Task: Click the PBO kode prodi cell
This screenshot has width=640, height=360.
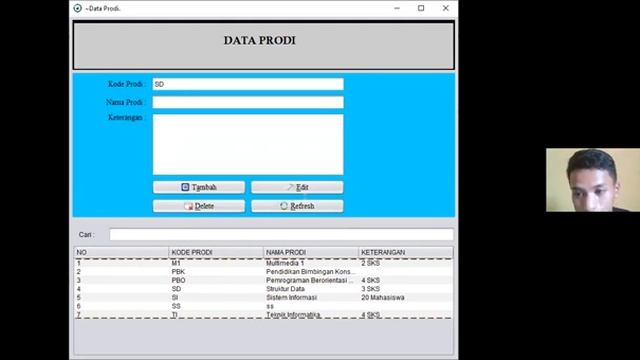Action: (x=216, y=280)
